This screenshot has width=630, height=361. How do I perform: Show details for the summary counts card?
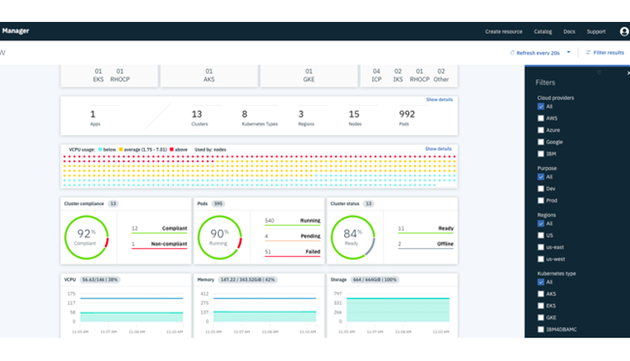439,99
